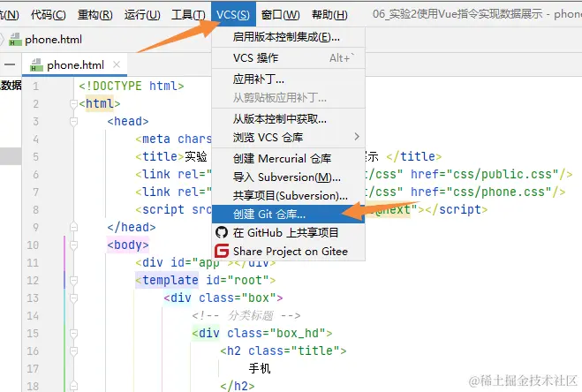The height and width of the screenshot is (392, 582).
Task: Open the 运行(U) menu
Action: tap(142, 14)
